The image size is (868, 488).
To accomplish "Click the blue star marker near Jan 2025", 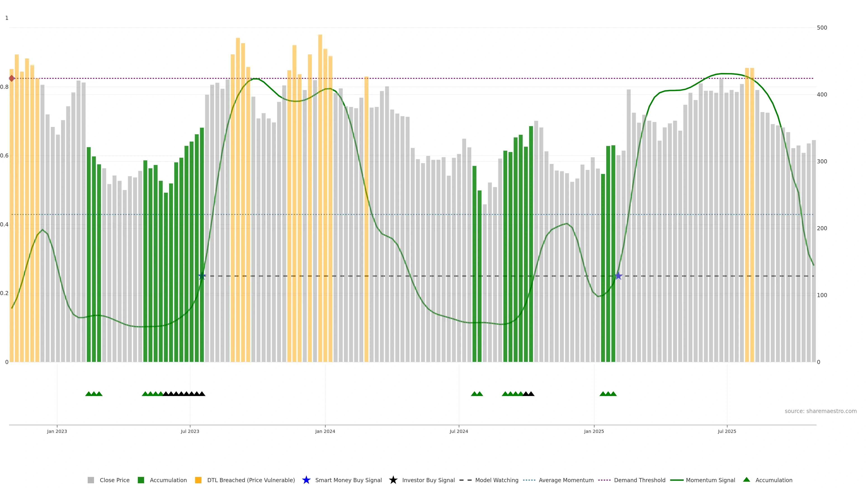I will (618, 276).
